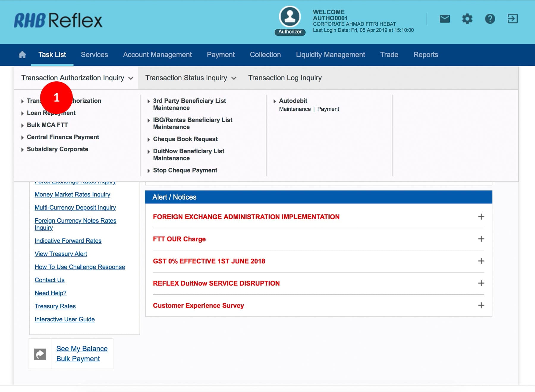Expand the GST 0% Effective notice
535x392 pixels.
point(481,261)
